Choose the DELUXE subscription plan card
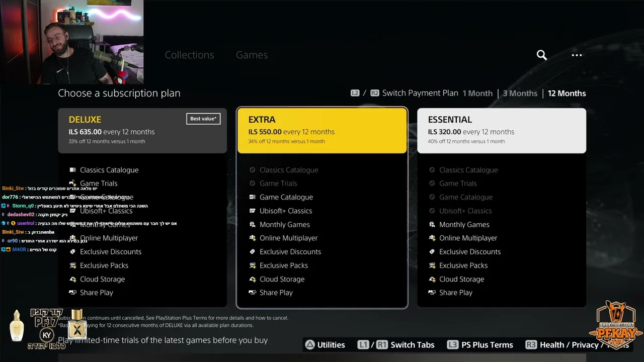The height and width of the screenshot is (362, 644). [x=142, y=130]
